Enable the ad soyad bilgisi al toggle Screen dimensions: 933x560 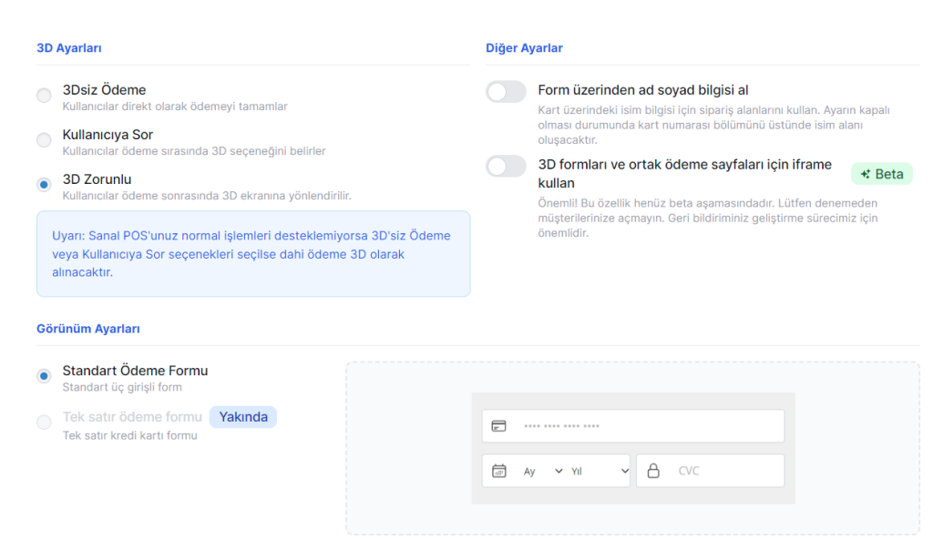click(506, 91)
